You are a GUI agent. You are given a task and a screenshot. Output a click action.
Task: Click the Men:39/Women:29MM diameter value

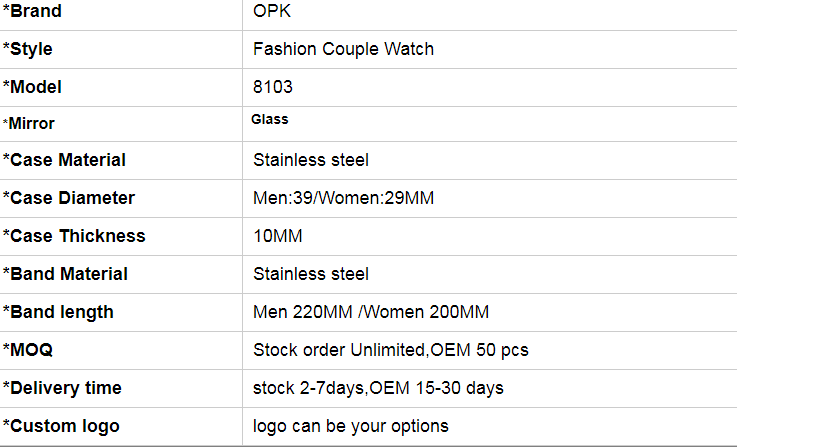tap(343, 198)
